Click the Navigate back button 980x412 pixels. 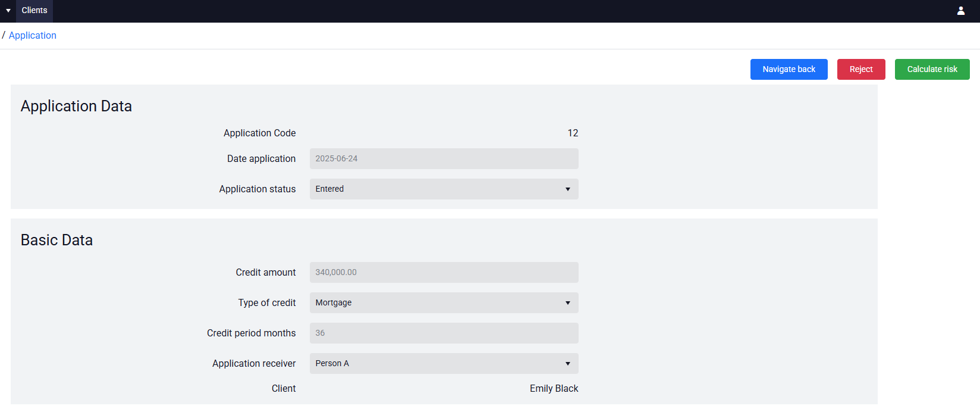[789, 69]
